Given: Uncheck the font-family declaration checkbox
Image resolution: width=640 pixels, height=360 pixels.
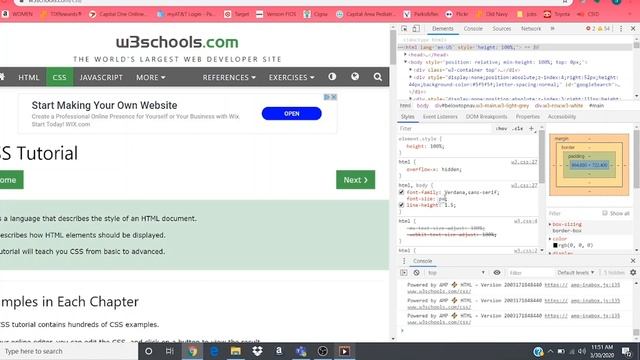Looking at the screenshot, I should coord(401,192).
